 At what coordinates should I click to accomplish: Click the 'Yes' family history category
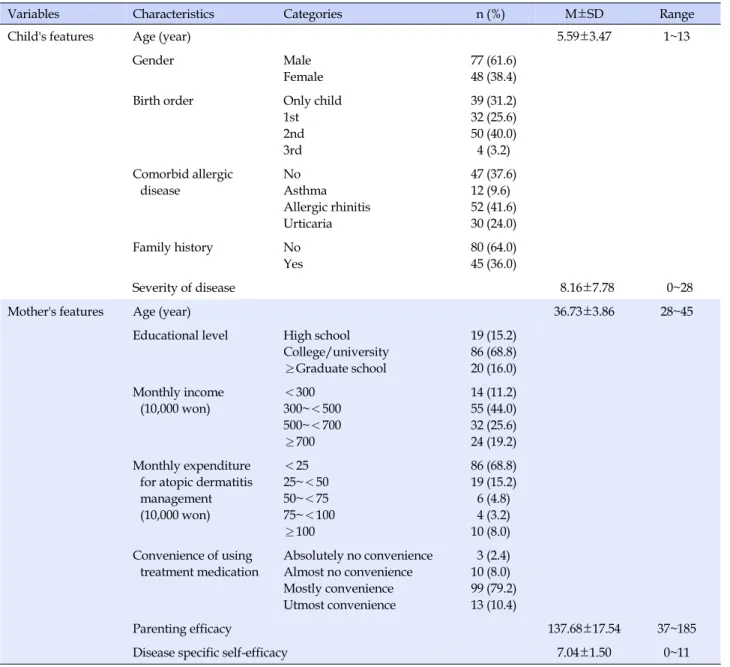[293, 264]
